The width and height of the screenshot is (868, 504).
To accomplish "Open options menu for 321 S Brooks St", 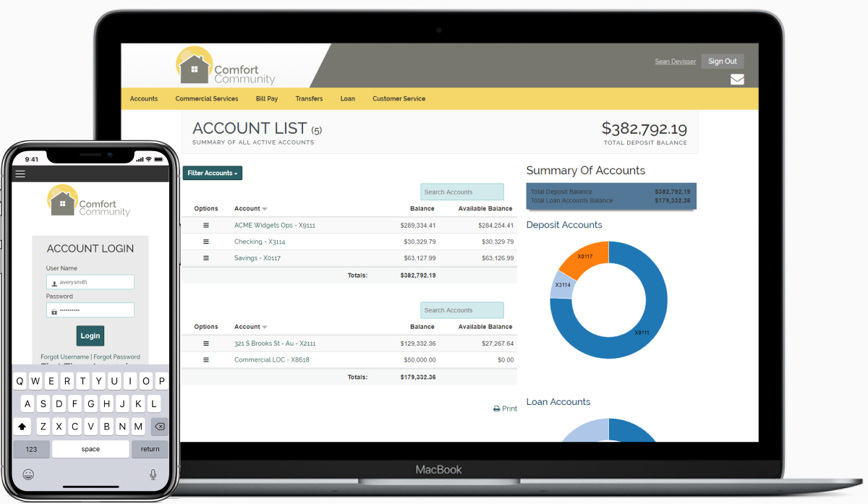I will [x=206, y=343].
